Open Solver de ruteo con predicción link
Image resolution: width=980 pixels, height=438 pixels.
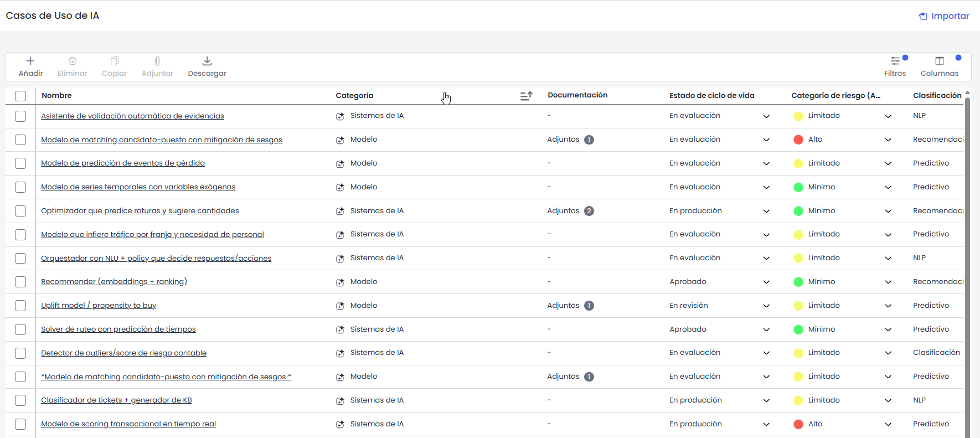[118, 329]
